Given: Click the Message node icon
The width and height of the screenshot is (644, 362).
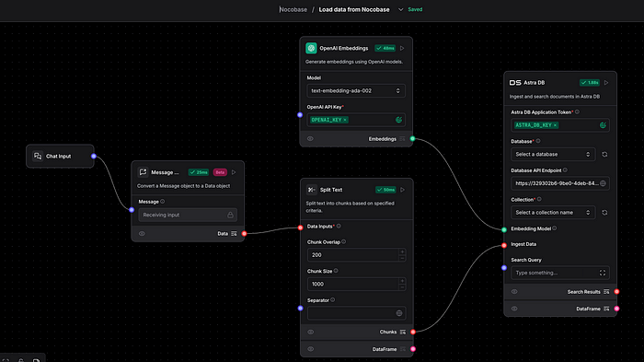Looking at the screenshot, I should (x=143, y=172).
